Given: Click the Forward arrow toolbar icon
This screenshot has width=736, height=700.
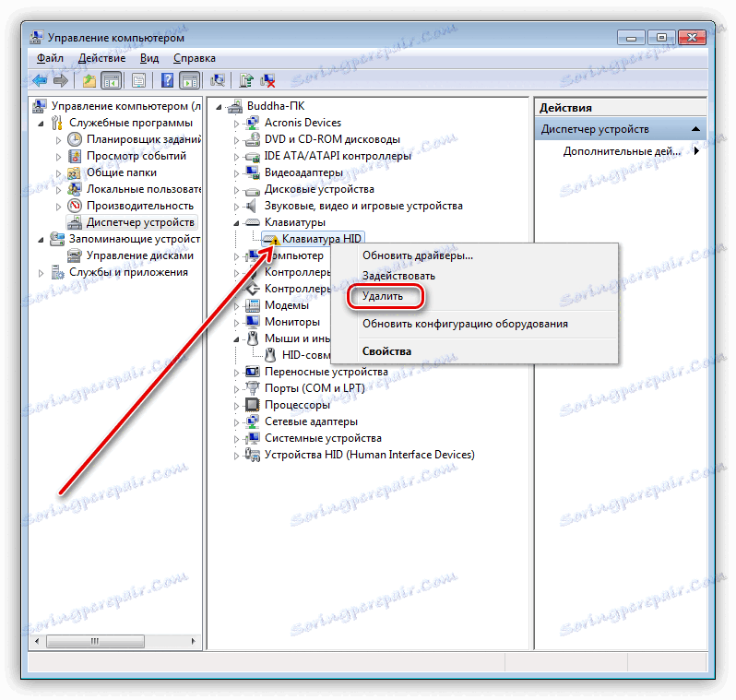Looking at the screenshot, I should click(x=61, y=81).
